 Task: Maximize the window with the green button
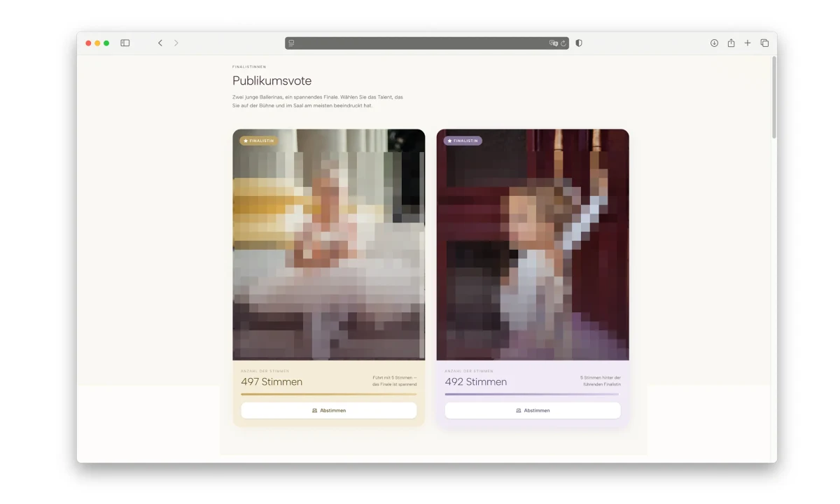106,43
